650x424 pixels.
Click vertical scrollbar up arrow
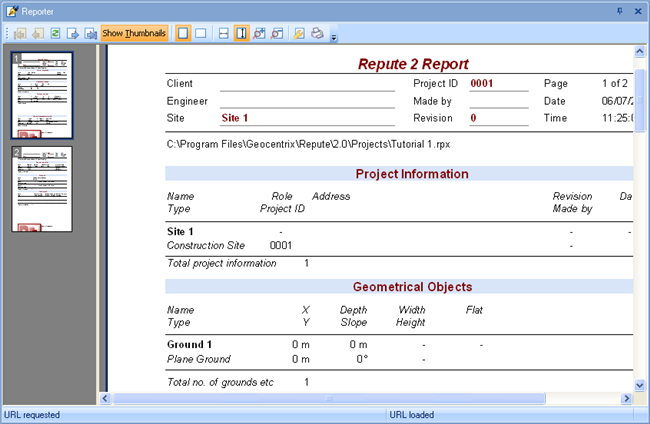(x=640, y=51)
